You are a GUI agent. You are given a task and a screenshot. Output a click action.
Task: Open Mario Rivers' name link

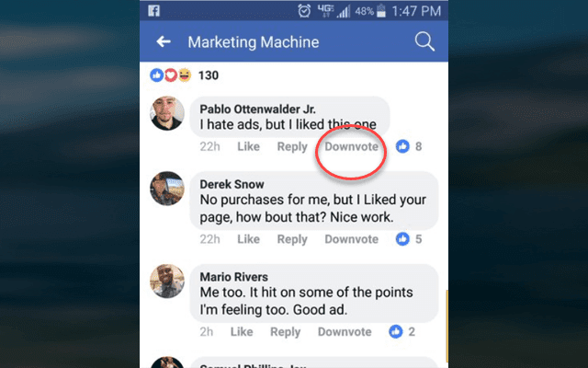click(x=234, y=277)
